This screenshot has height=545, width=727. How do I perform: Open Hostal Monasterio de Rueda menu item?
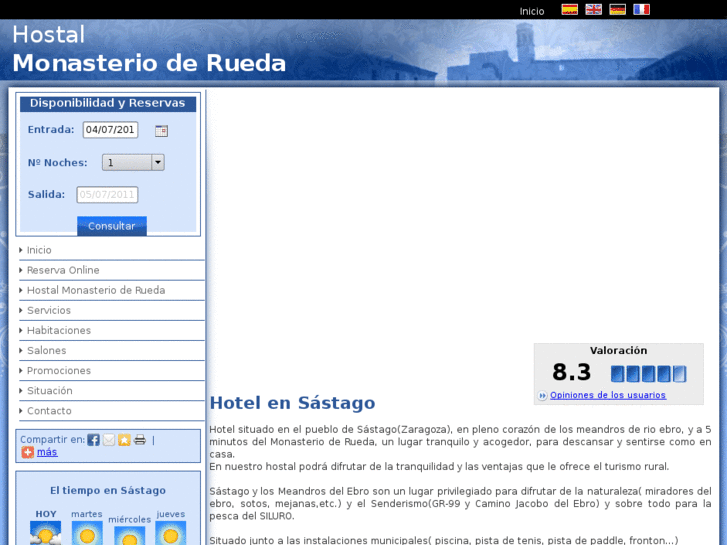(96, 290)
